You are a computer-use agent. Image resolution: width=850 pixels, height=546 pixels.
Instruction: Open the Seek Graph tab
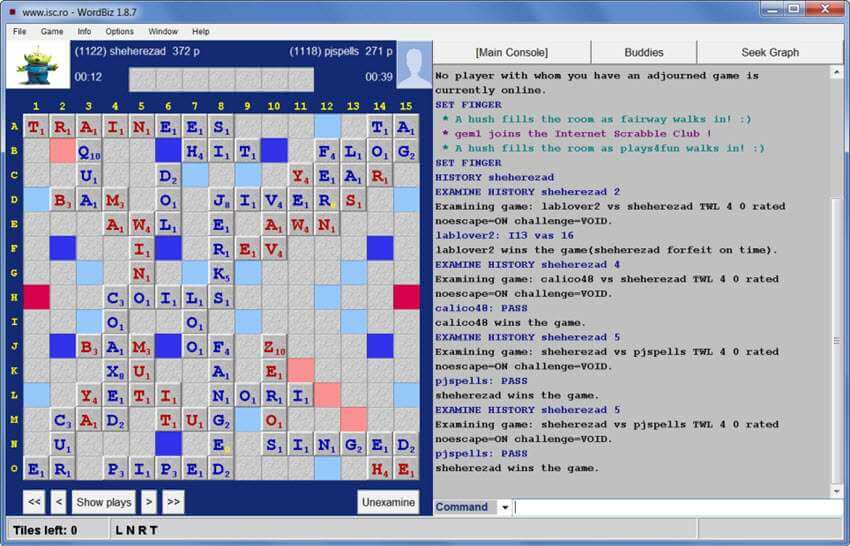coord(770,52)
